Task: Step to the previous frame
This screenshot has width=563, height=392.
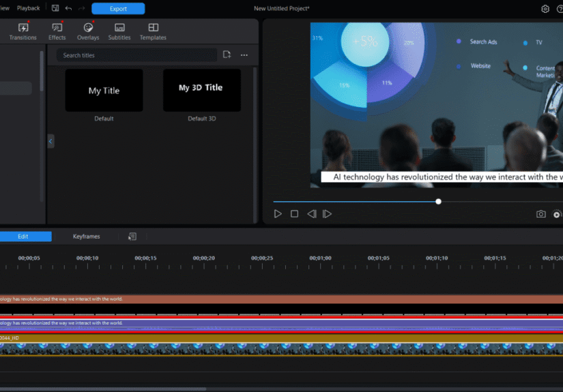Action: coord(311,214)
